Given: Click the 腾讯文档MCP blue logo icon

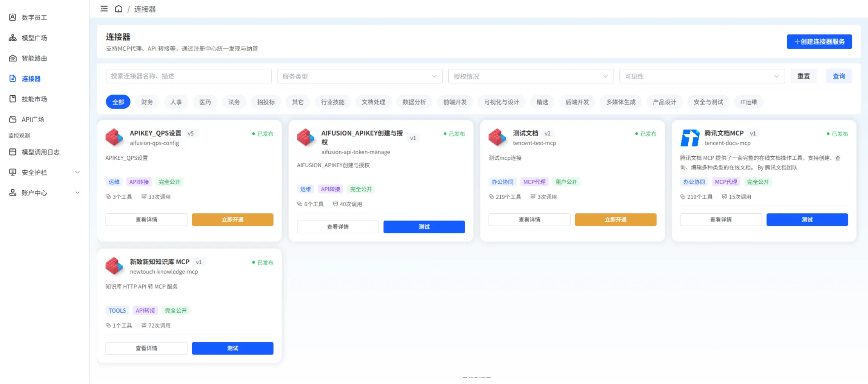Looking at the screenshot, I should tap(689, 137).
